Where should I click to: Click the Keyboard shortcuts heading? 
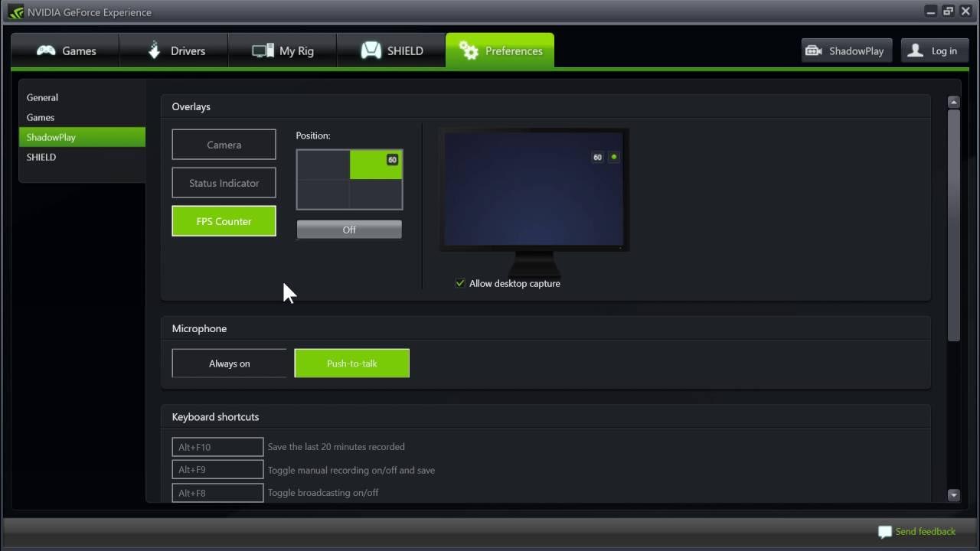pyautogui.click(x=215, y=417)
